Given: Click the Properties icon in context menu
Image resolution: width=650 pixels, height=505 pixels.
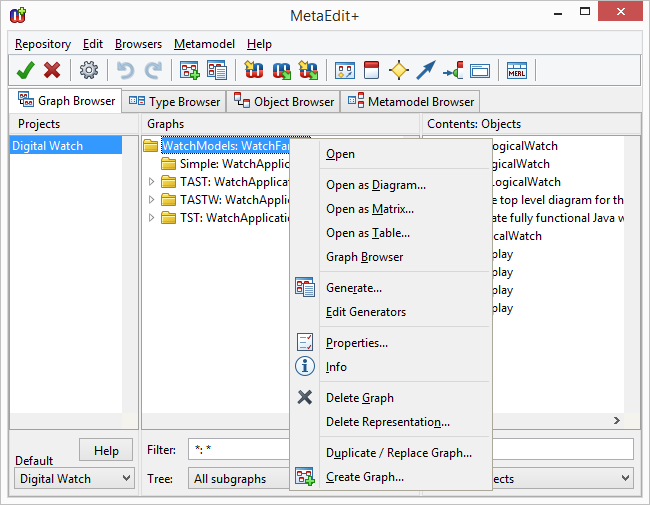Looking at the screenshot, I should (305, 343).
